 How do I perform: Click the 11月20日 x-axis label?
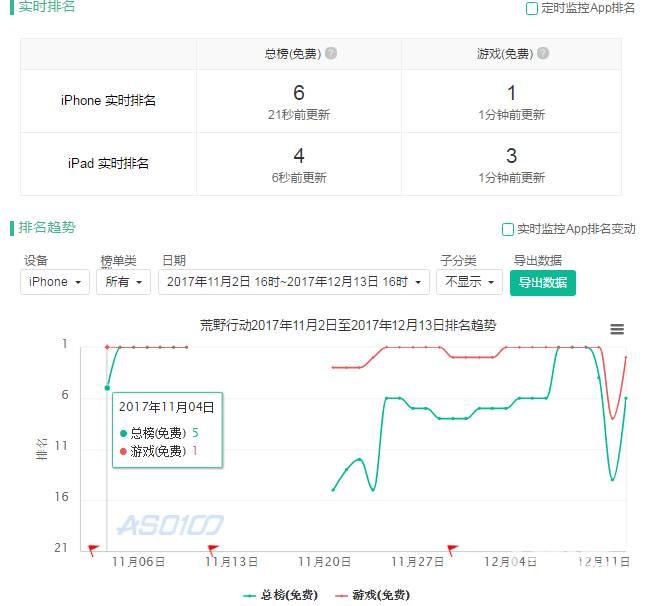pos(324,562)
